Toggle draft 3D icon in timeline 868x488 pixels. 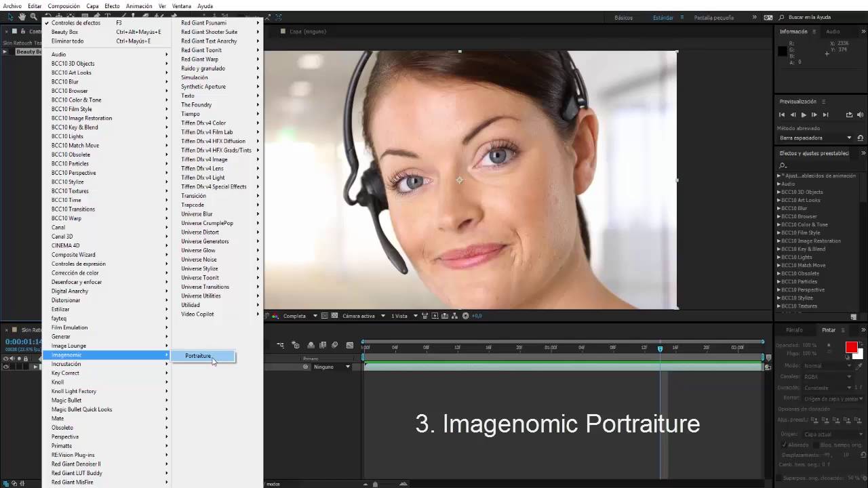[296, 345]
